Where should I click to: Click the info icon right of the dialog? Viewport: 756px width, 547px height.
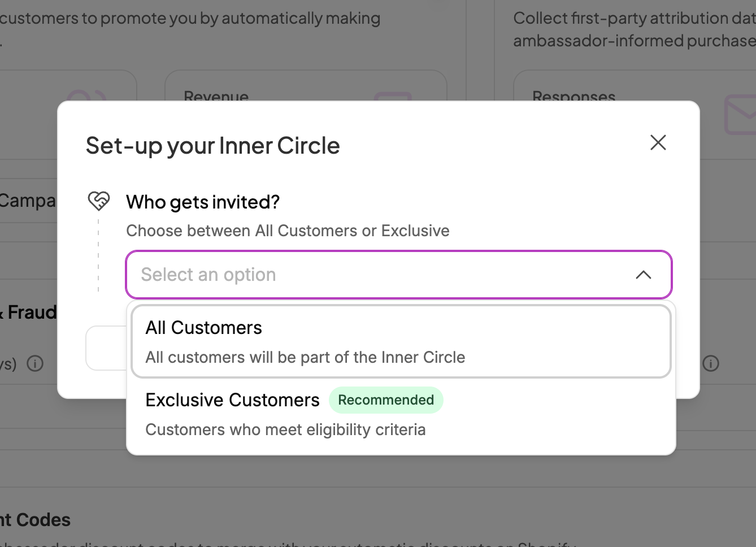711,363
